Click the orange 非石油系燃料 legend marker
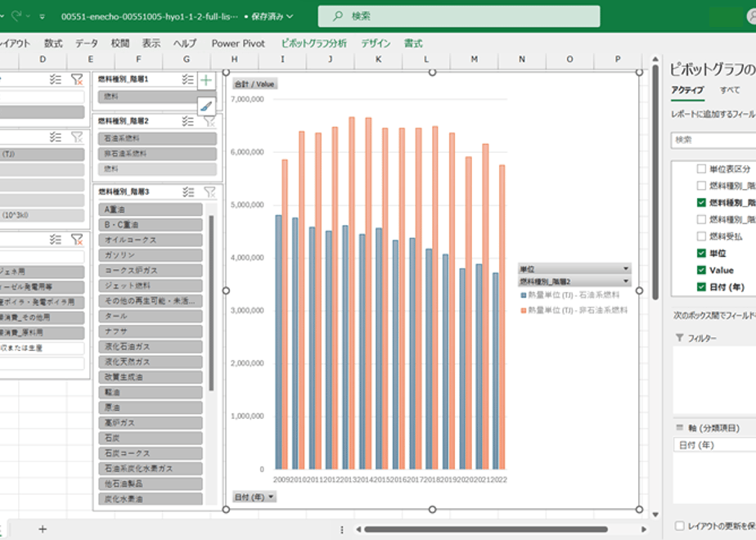Viewport: 756px width, 540px height. coord(523,311)
